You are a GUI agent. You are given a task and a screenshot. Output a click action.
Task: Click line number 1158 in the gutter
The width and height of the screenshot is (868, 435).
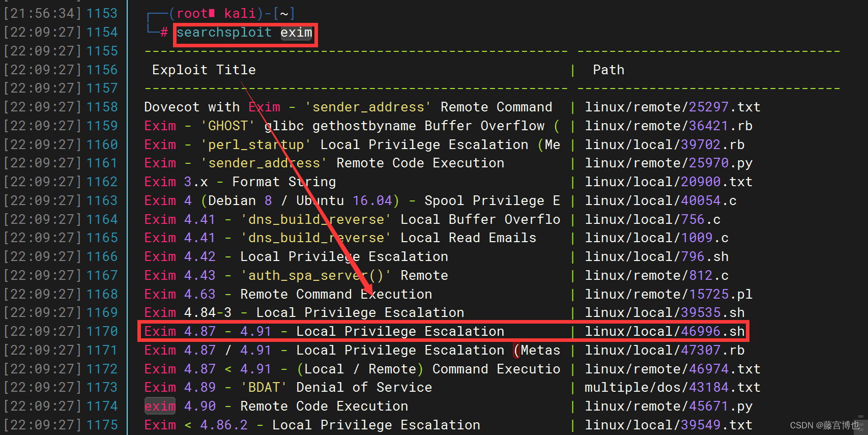(x=102, y=107)
